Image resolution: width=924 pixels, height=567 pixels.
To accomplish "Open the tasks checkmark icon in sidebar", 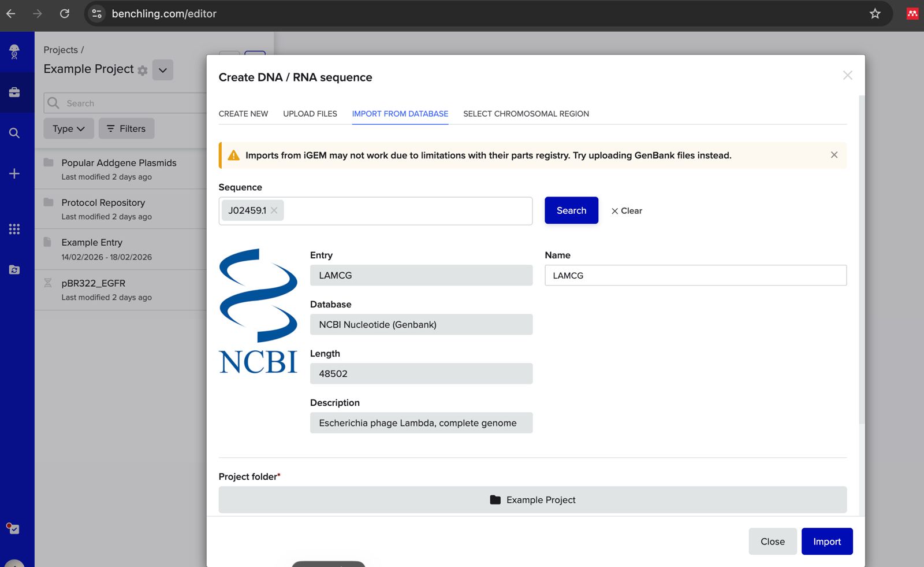I will [x=13, y=529].
